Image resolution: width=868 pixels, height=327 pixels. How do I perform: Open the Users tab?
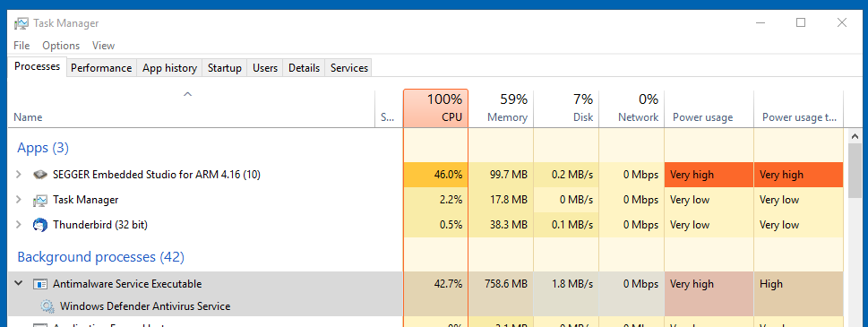[264, 68]
